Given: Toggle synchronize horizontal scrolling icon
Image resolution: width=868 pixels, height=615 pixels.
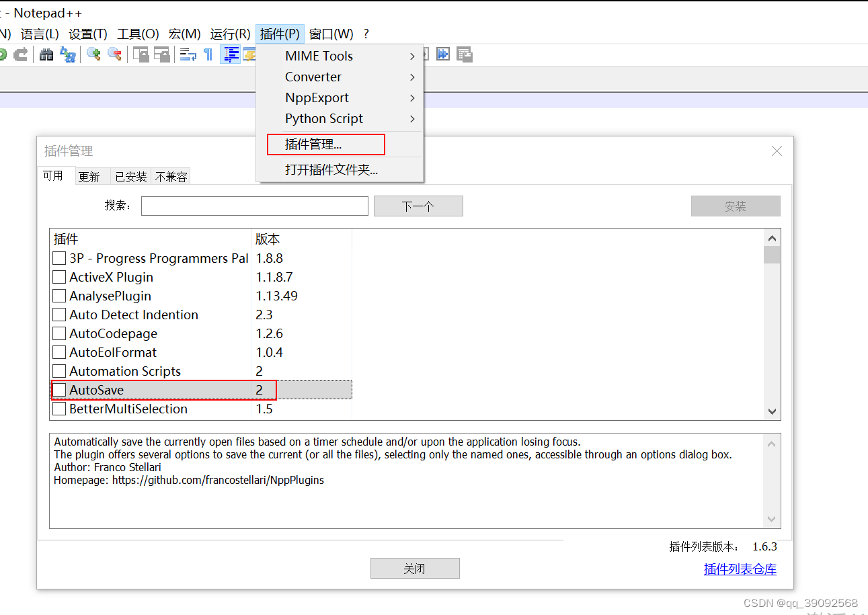Looking at the screenshot, I should click(x=162, y=54).
